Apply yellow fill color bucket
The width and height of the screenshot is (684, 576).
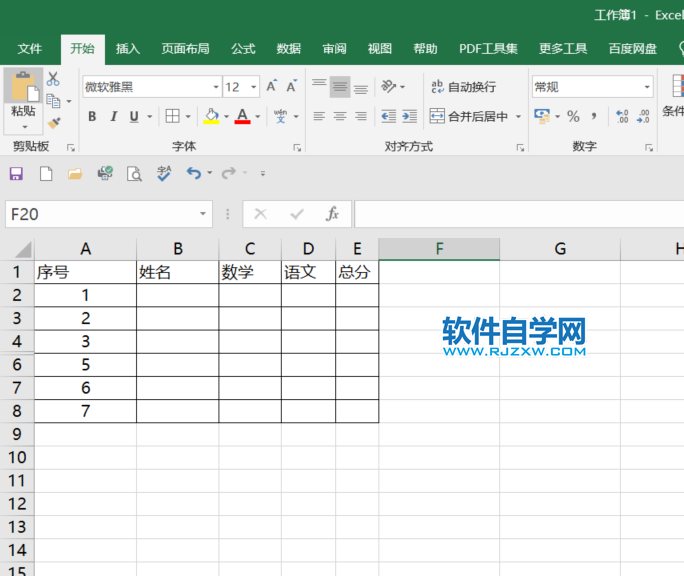pyautogui.click(x=212, y=116)
